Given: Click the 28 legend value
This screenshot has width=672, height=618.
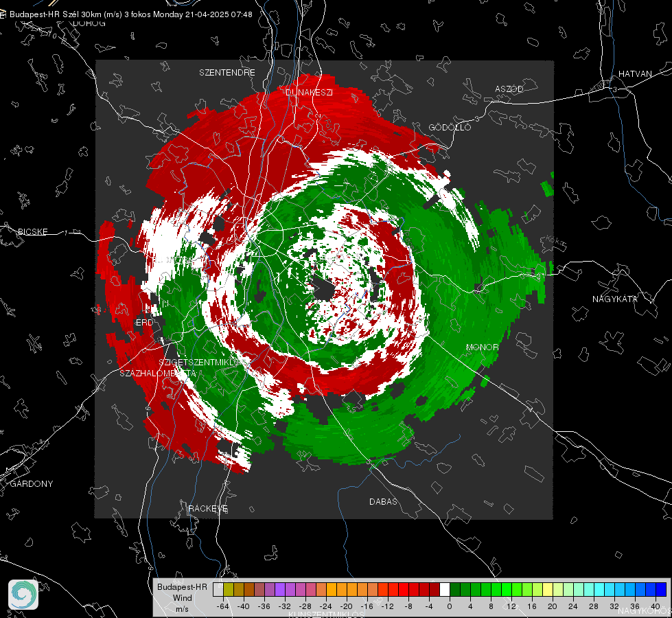Looking at the screenshot, I should point(594,606).
